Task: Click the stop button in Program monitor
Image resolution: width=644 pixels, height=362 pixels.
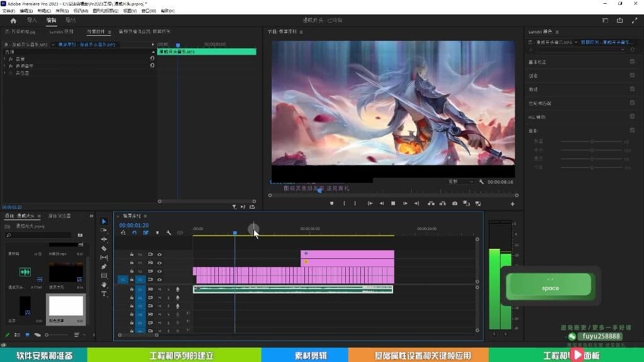Action: point(393,204)
